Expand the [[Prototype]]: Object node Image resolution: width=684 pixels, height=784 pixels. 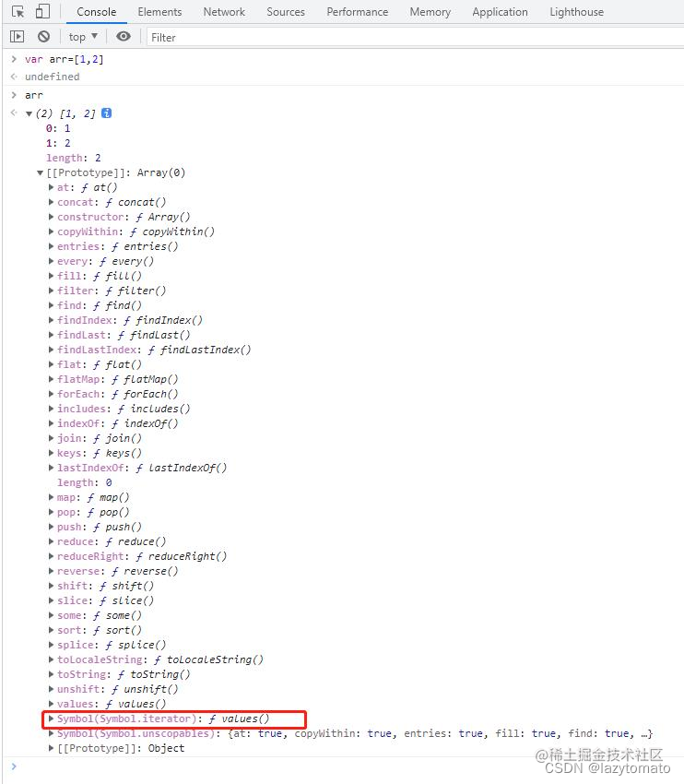pos(51,748)
